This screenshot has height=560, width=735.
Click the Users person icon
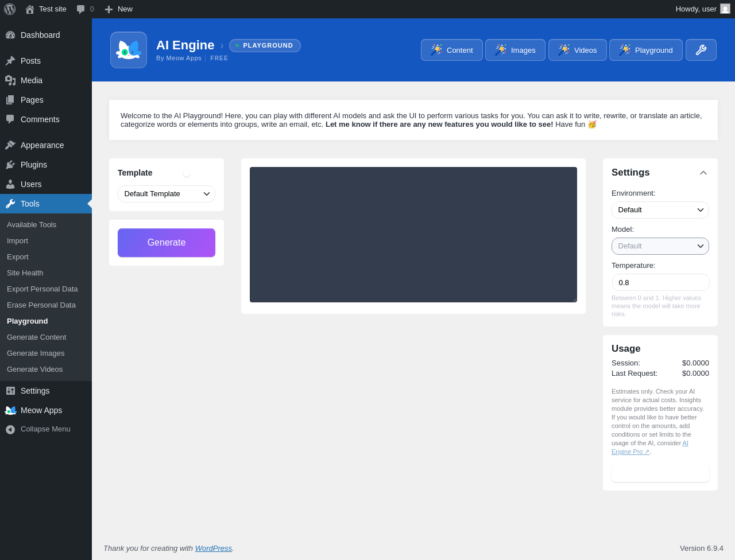pos(10,184)
